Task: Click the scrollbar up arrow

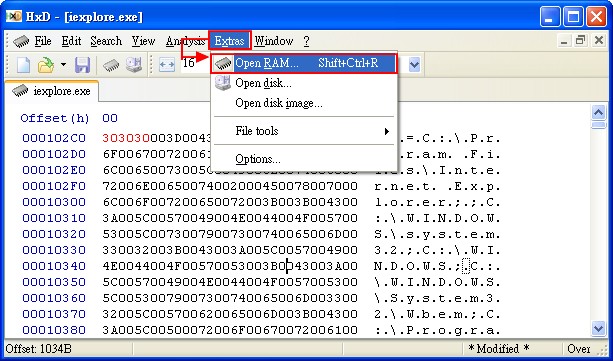Action: pos(599,113)
